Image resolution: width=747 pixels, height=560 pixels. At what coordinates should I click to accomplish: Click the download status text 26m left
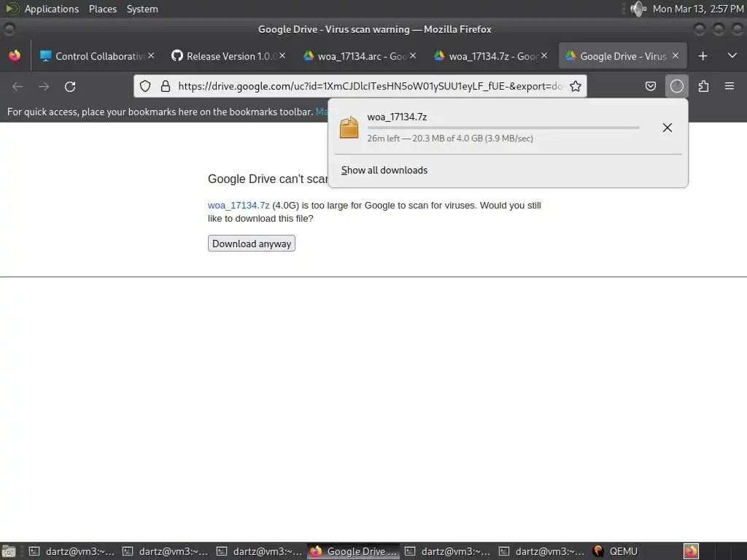pos(450,139)
